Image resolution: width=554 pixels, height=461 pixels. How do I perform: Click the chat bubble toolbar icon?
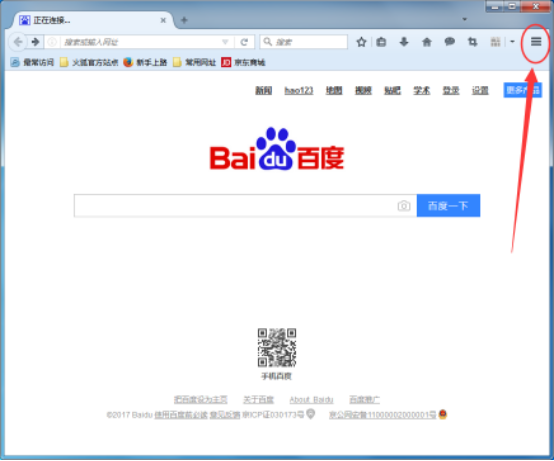tap(449, 42)
